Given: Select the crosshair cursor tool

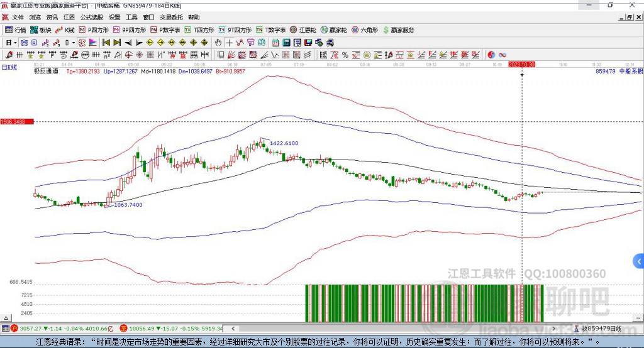Looking at the screenshot, I should (x=230, y=43).
